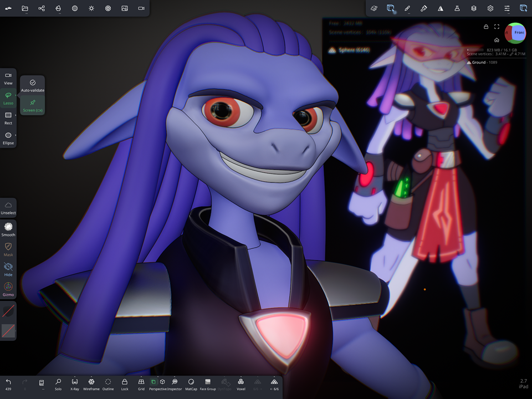Select the Lasso selection shape
532x399 pixels.
coord(8,99)
